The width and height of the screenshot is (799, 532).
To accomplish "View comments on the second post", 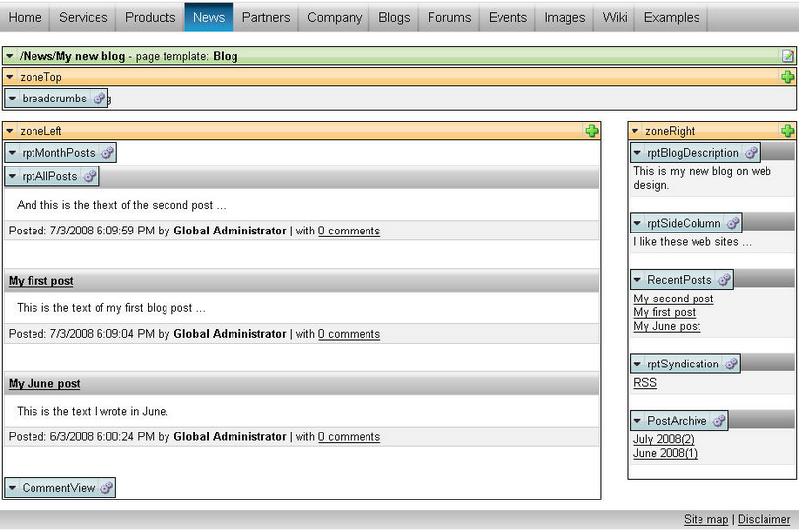I will pos(349,231).
